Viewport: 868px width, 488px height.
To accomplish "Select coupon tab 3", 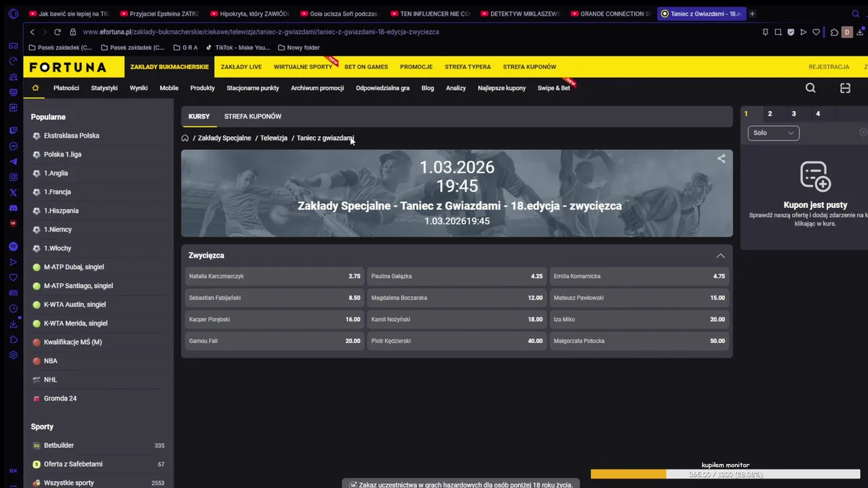I will pos(793,114).
